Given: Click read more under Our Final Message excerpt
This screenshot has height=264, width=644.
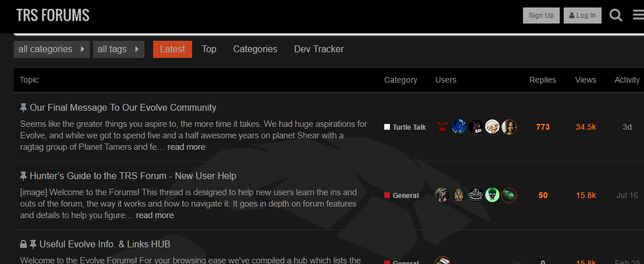Looking at the screenshot, I should (x=186, y=147).
